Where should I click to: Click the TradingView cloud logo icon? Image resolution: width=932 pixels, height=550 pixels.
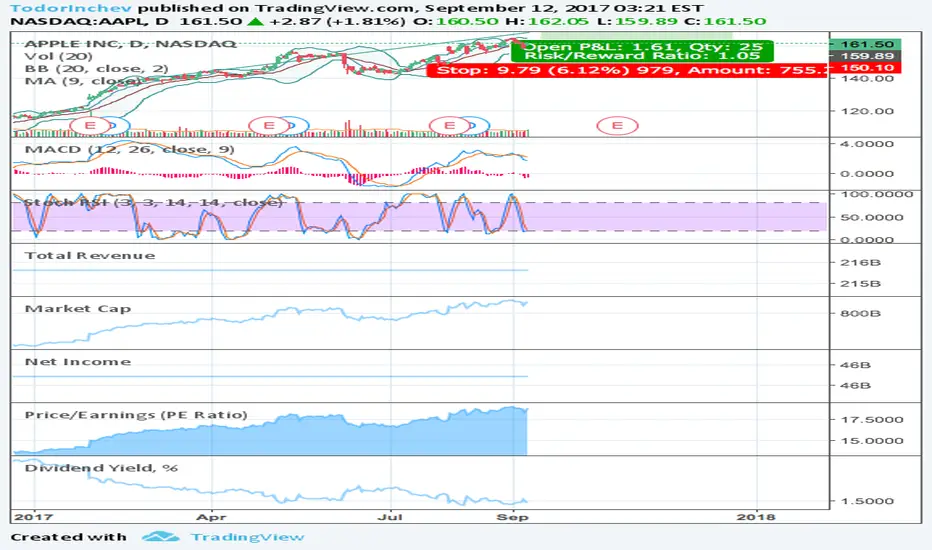(x=160, y=537)
